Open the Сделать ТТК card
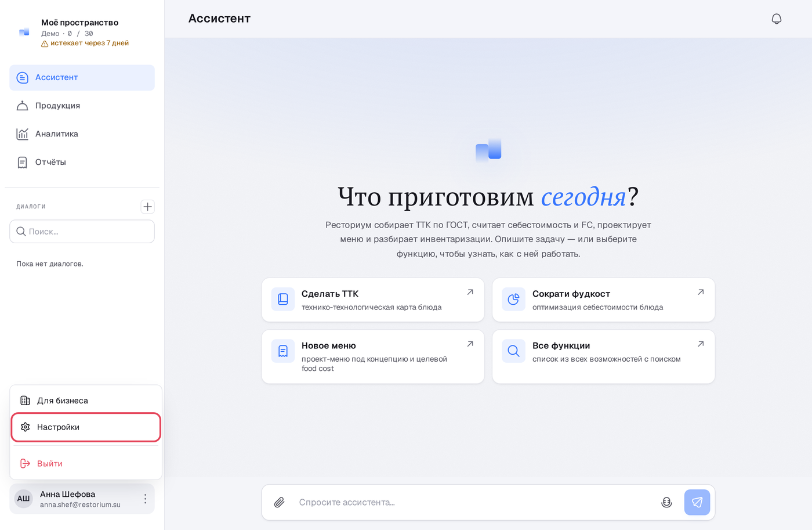The height and width of the screenshot is (530, 812). pyautogui.click(x=373, y=300)
